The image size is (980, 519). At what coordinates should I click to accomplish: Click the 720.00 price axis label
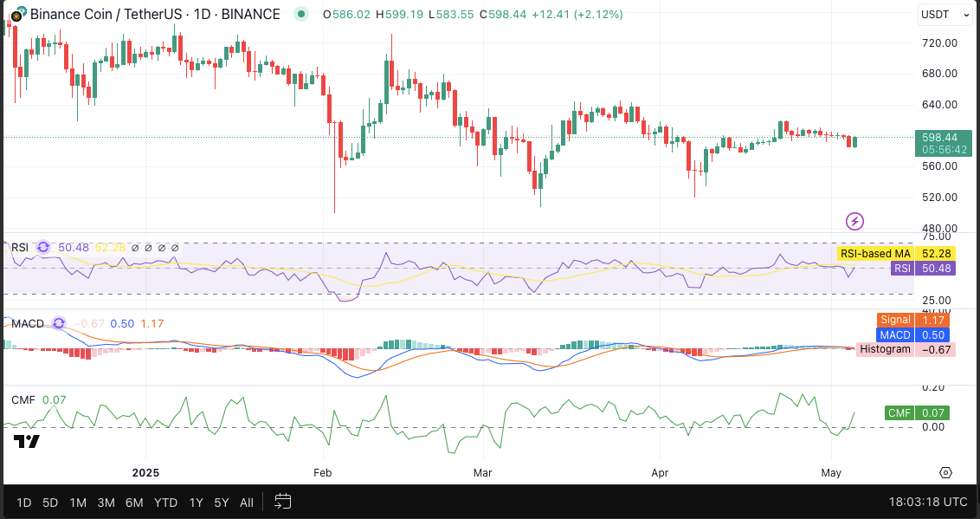coord(940,43)
